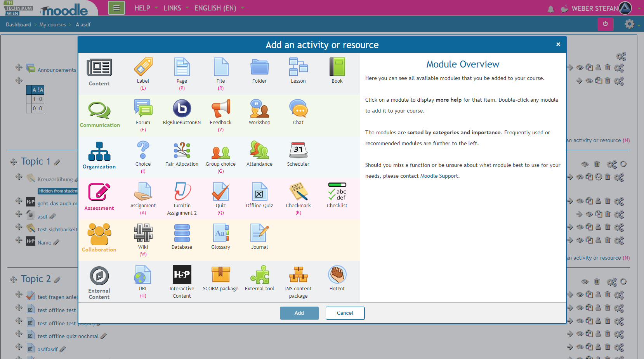Viewport: 644px width, 359px height.
Task: Select the HotPot activity icon
Action: point(337,274)
